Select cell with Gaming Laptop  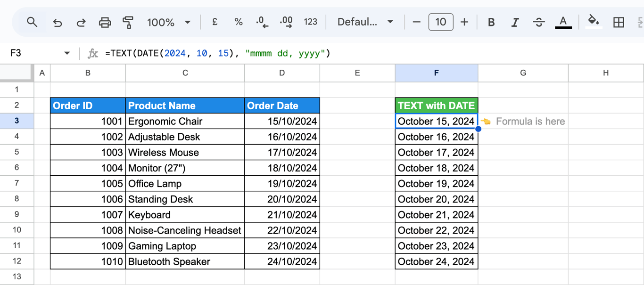[x=185, y=246]
